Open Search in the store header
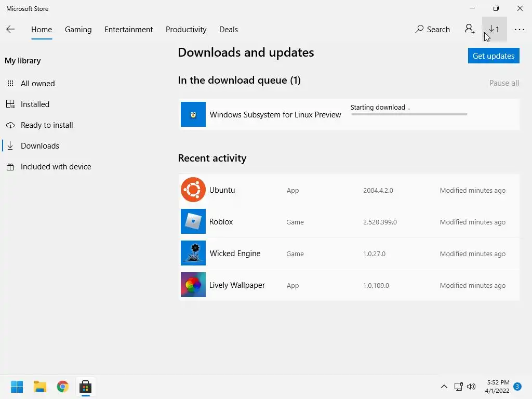Screen dimensions: 532x399 click(x=432, y=30)
